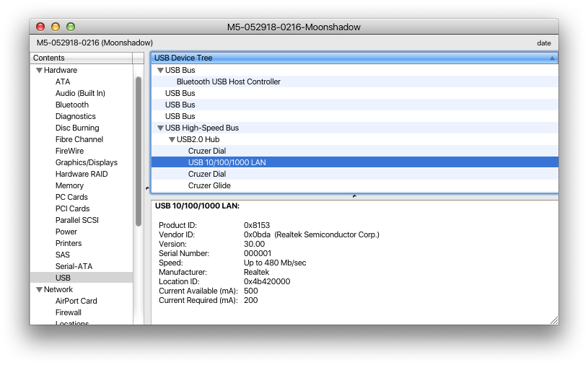Click the USB Device Tree sort arrow
This screenshot has height=365, width=588.
[552, 58]
